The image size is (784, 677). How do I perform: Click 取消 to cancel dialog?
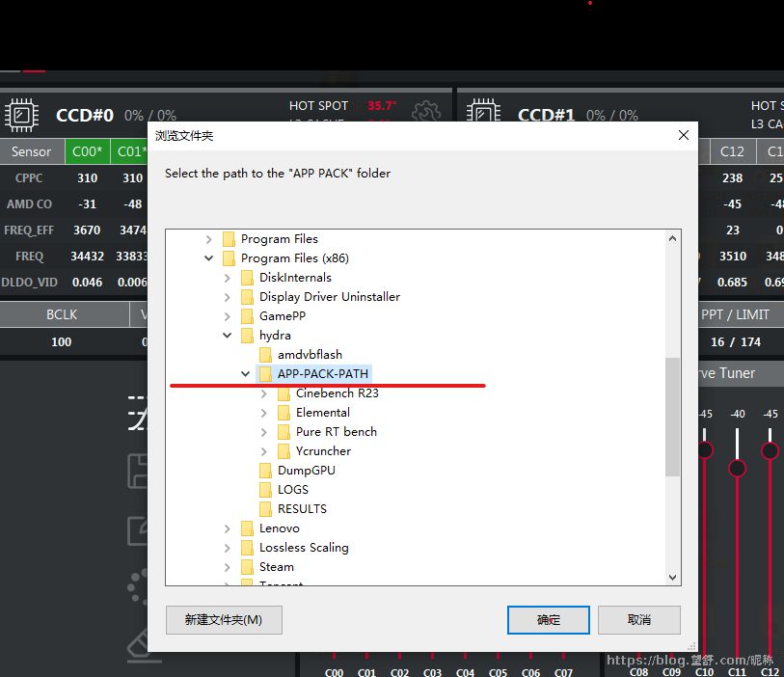coord(639,620)
